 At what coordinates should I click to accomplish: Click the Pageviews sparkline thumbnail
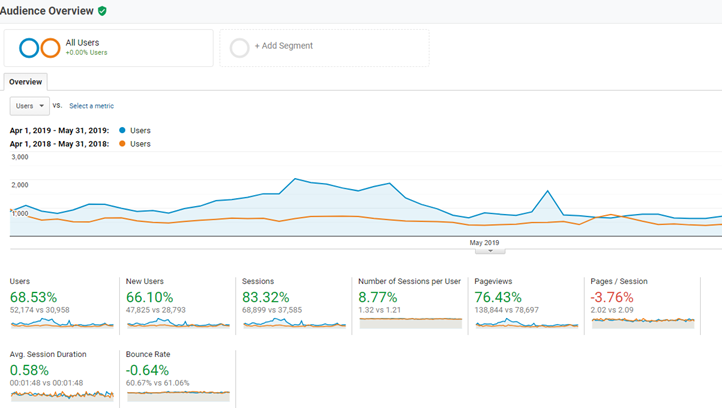coord(525,323)
